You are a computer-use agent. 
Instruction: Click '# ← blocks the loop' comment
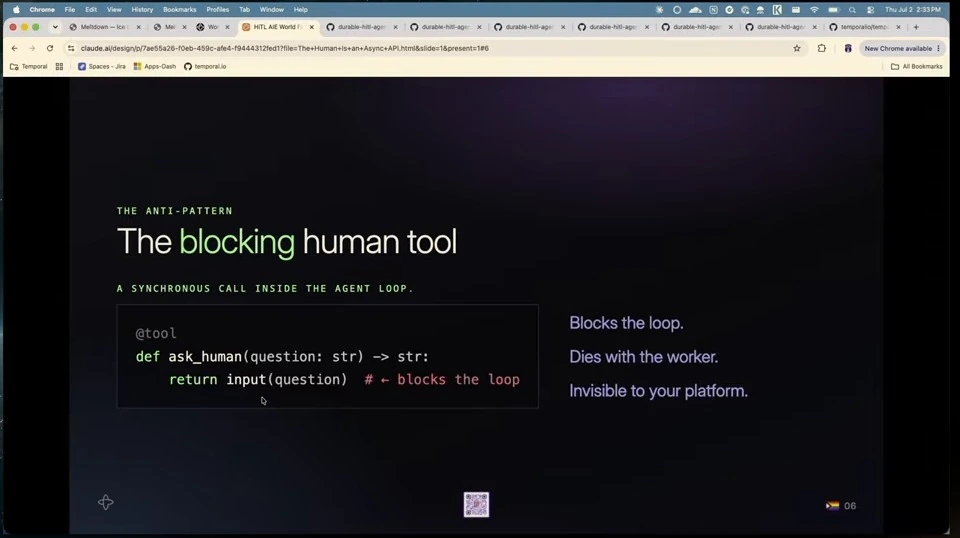(442, 379)
